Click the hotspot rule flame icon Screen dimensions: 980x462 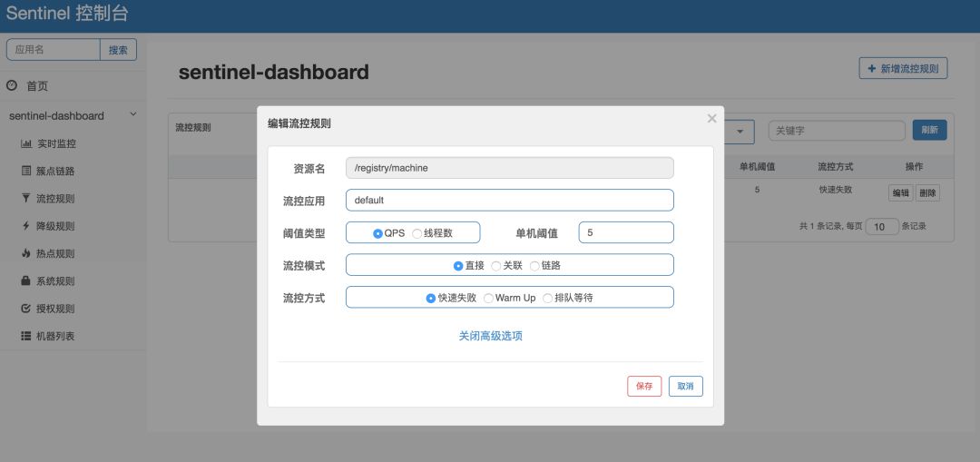26,253
